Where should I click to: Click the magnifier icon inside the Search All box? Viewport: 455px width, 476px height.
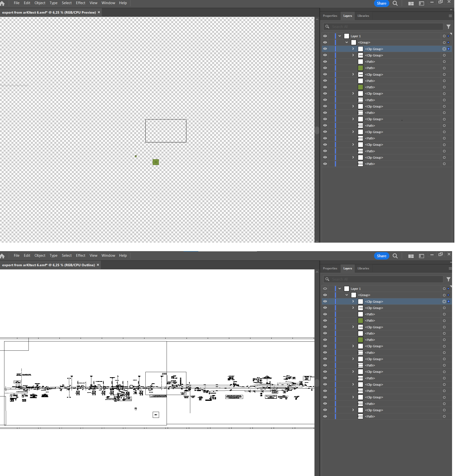point(327,27)
